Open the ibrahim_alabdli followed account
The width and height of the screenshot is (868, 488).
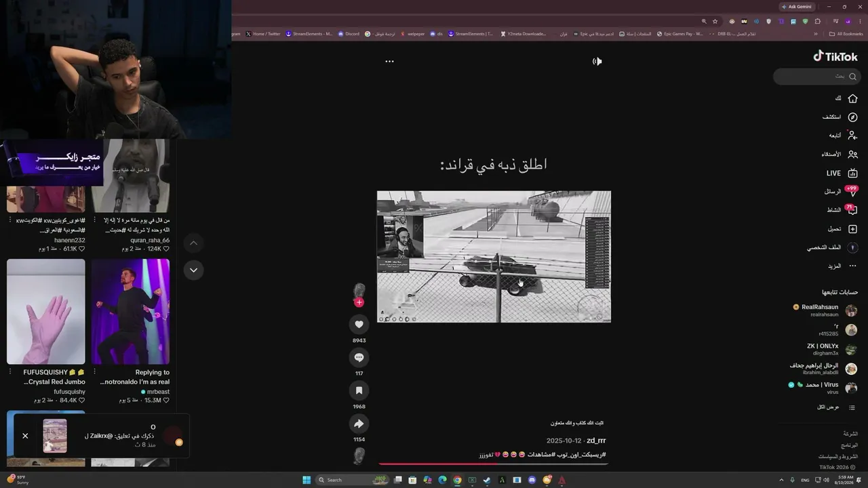[823, 369]
